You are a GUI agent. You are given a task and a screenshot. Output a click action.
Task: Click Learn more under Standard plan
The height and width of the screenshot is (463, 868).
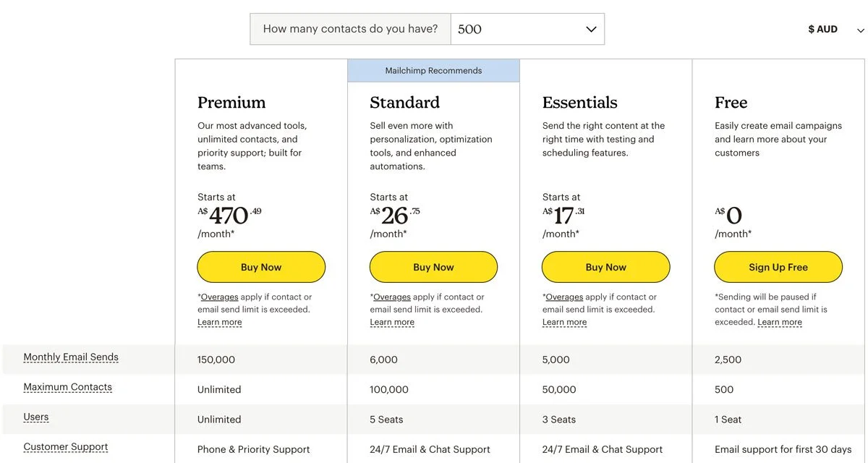point(392,322)
